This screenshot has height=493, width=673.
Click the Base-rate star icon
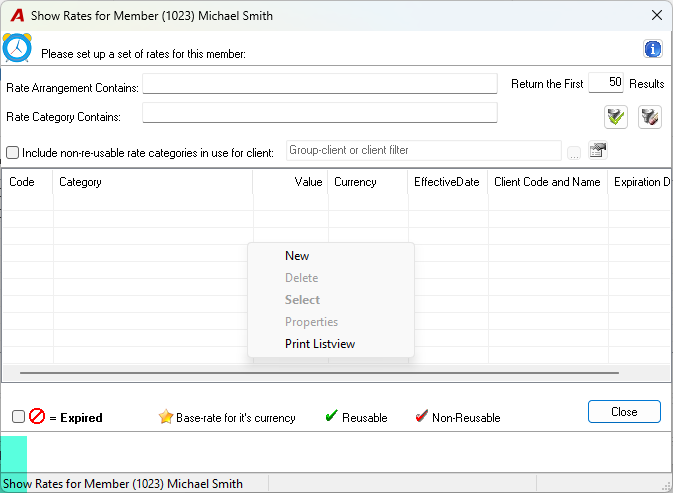coord(166,416)
